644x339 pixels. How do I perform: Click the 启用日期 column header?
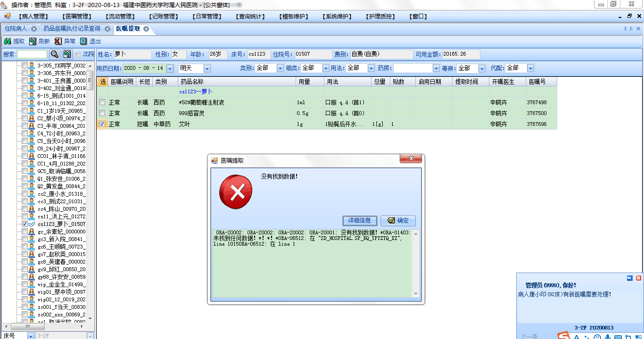(x=434, y=82)
